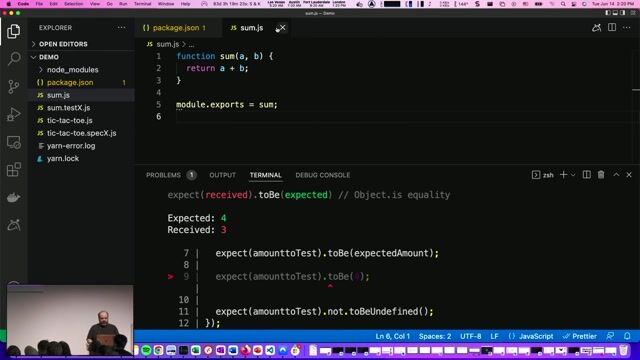
Task: Select sum.js in the Explorer tree
Action: (58, 95)
